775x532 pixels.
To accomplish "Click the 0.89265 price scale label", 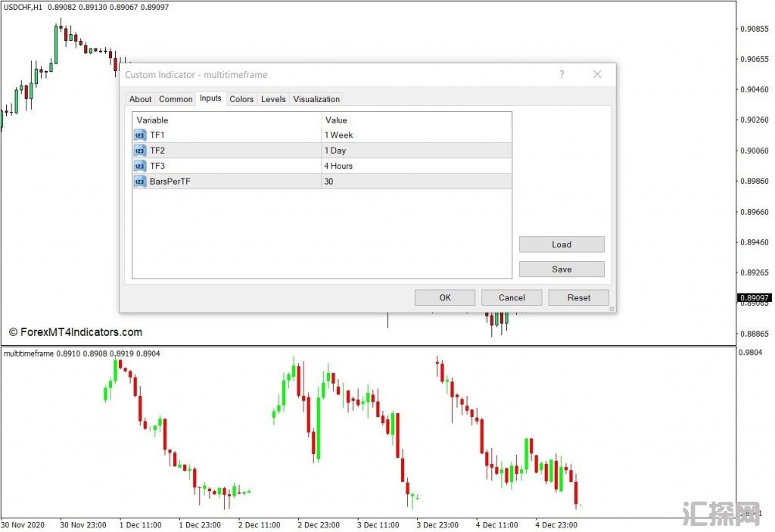I will pyautogui.click(x=755, y=272).
